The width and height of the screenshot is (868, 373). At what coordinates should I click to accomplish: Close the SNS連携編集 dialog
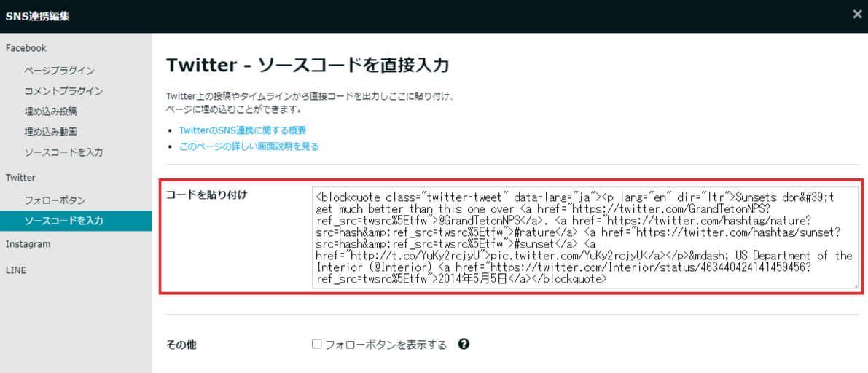click(857, 15)
